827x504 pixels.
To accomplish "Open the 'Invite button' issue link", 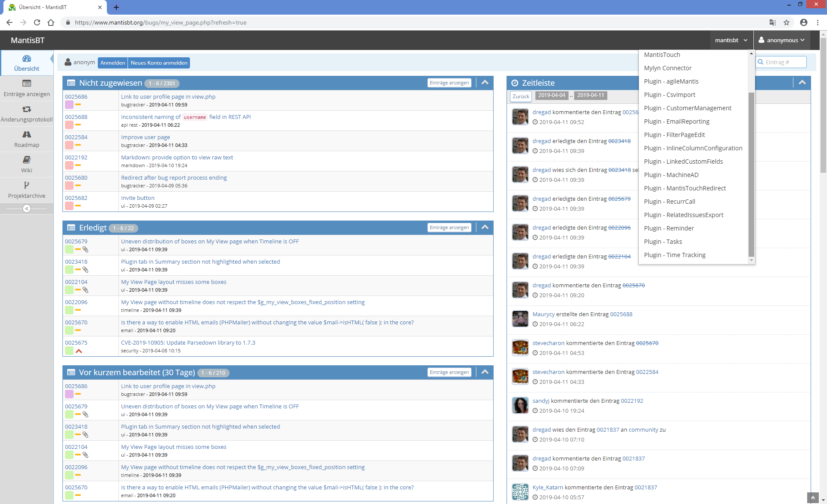I will (138, 198).
